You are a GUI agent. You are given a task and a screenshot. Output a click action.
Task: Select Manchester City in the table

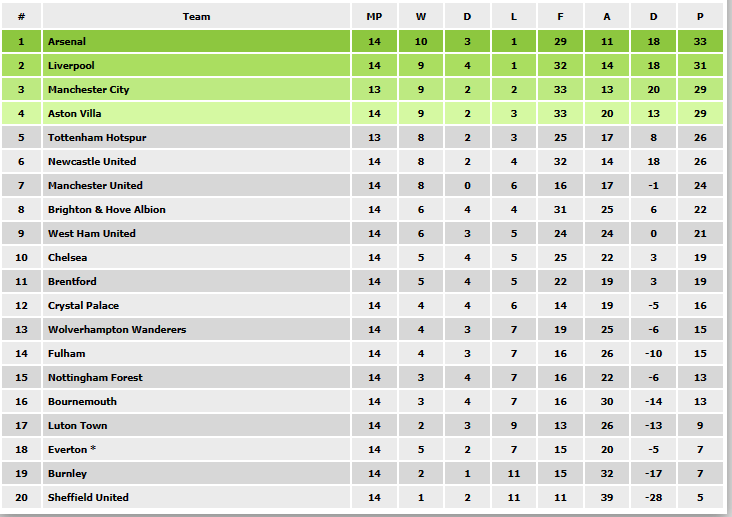pos(88,89)
